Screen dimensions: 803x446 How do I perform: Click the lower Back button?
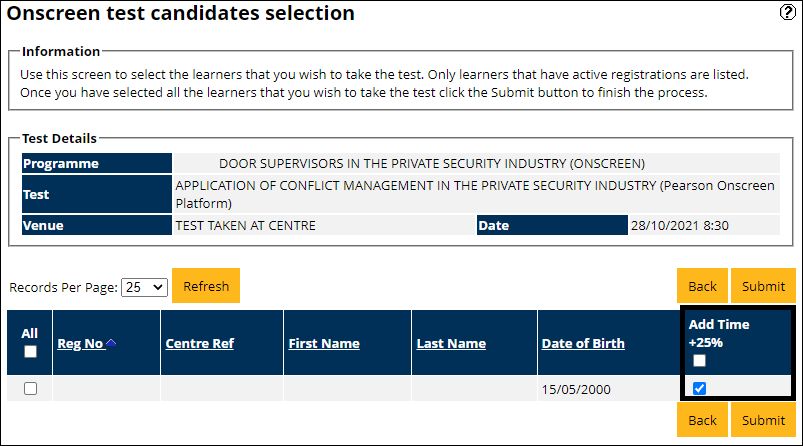[x=702, y=420]
